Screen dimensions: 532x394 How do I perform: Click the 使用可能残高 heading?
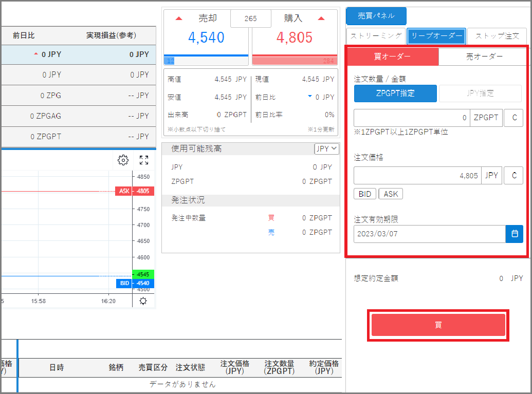tap(196, 148)
